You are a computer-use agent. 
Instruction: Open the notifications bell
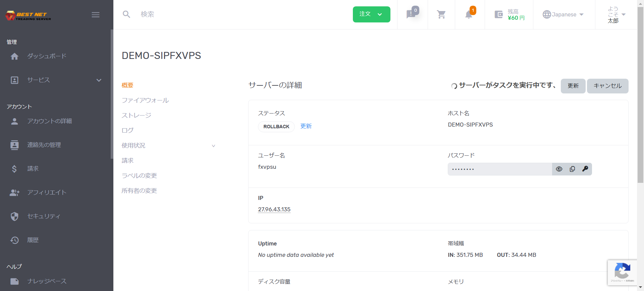(x=469, y=15)
